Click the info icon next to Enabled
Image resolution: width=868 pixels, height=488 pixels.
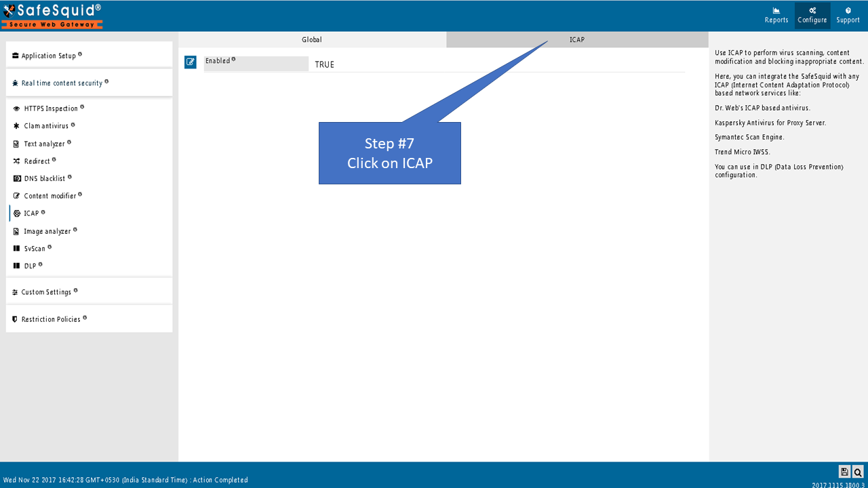234,60
